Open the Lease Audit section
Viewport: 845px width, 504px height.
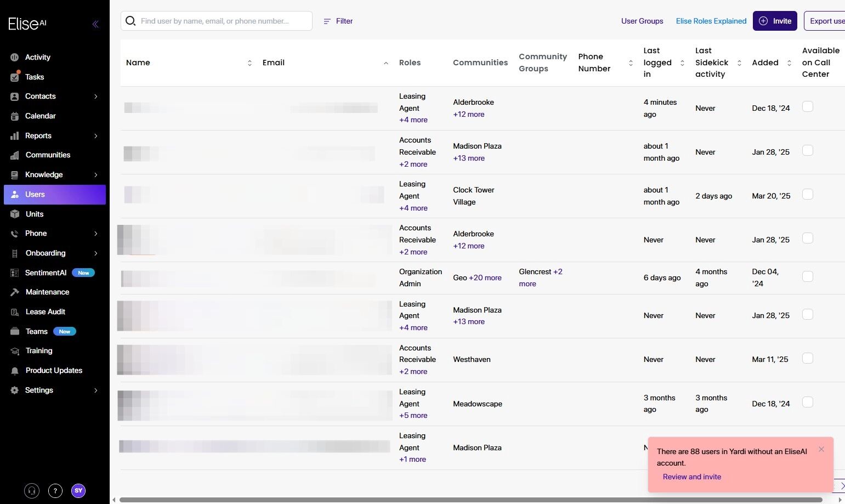(46, 312)
